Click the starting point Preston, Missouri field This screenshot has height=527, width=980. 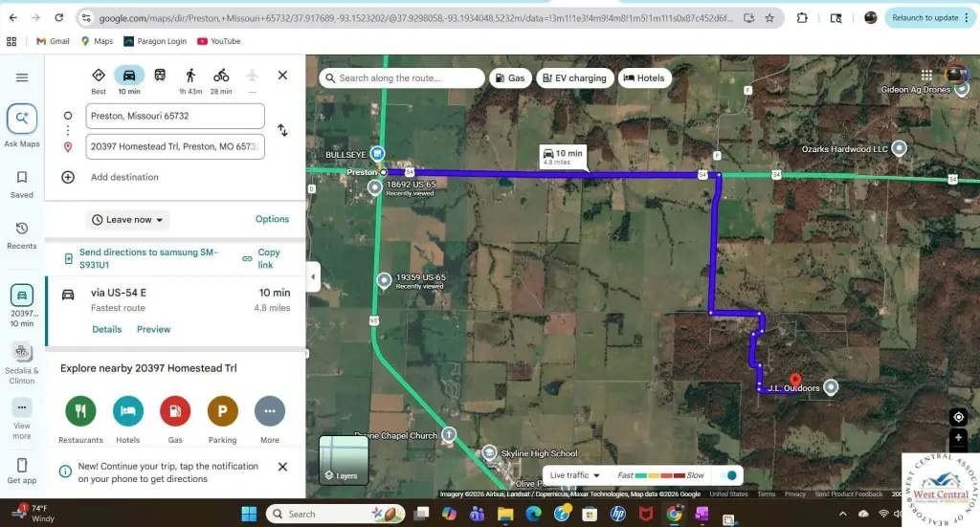click(174, 116)
